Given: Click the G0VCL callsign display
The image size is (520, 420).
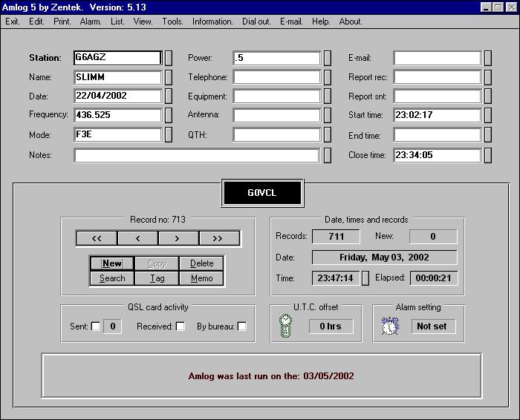Looking at the screenshot, I should pos(262,193).
